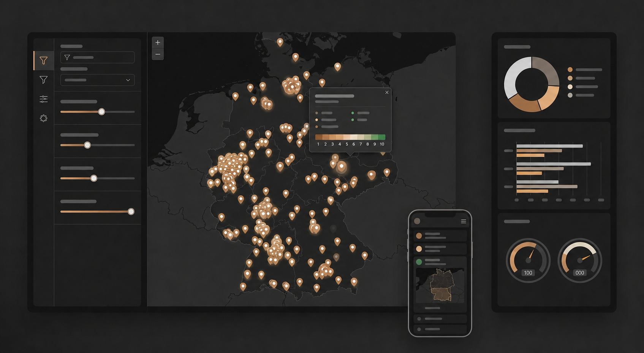
Task: Click the top white bar in bar chart
Action: 549,146
